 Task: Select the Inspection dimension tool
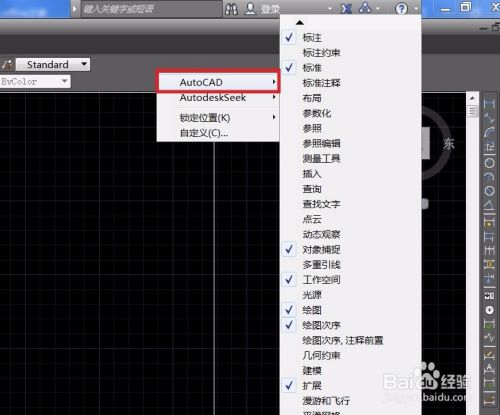[x=489, y=324]
